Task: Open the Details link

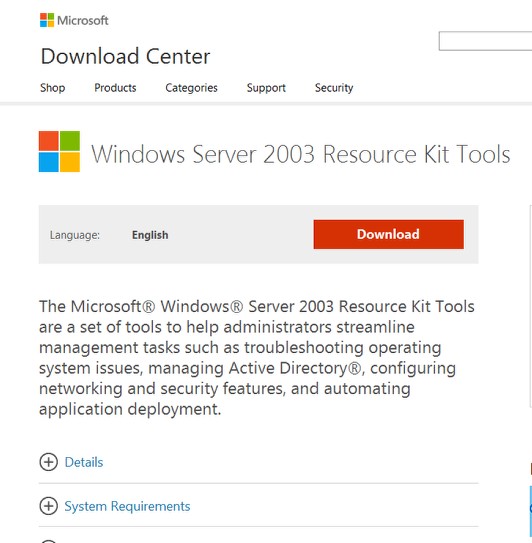Action: tap(84, 462)
